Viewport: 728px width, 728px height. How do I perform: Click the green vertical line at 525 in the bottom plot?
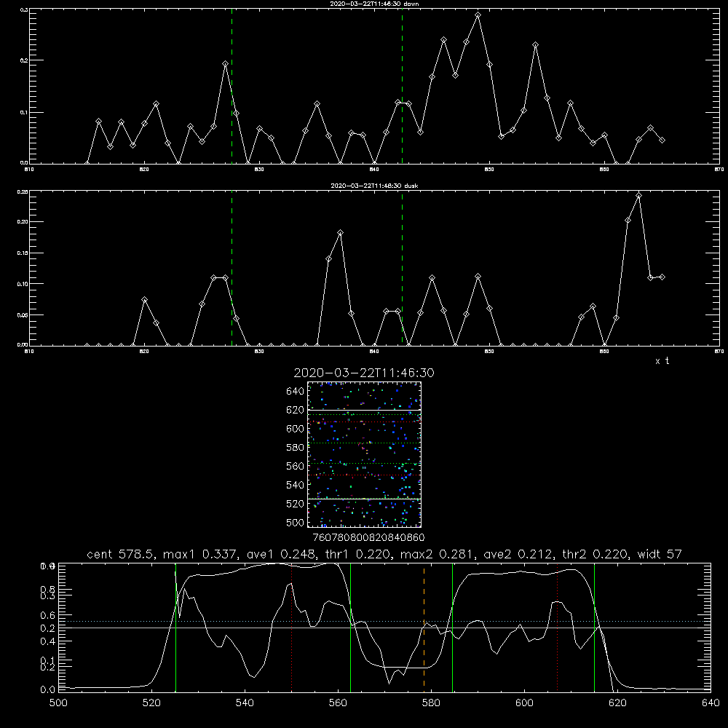175,628
